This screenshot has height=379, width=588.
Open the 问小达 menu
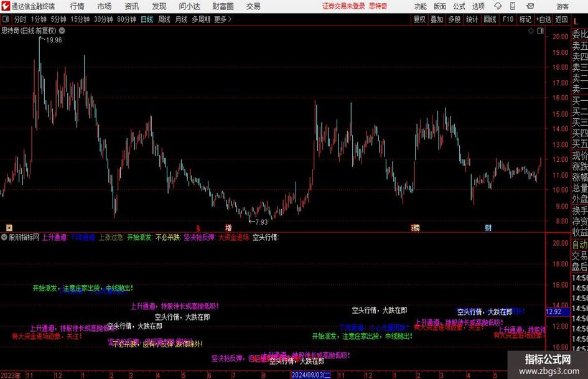(190, 6)
